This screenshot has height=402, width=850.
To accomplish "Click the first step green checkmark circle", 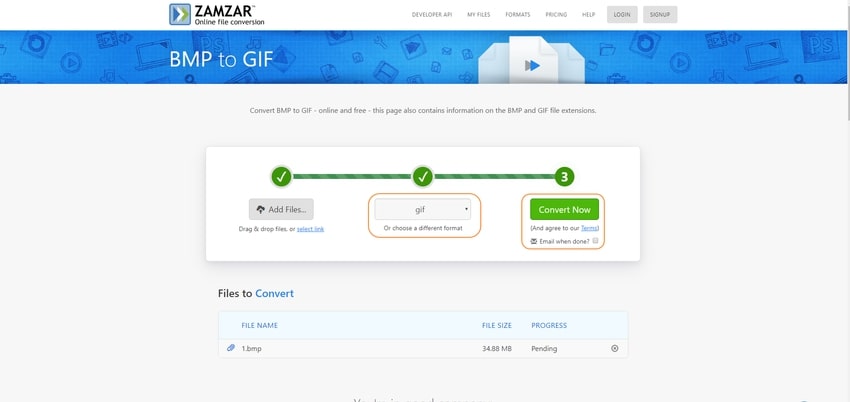I will (282, 177).
